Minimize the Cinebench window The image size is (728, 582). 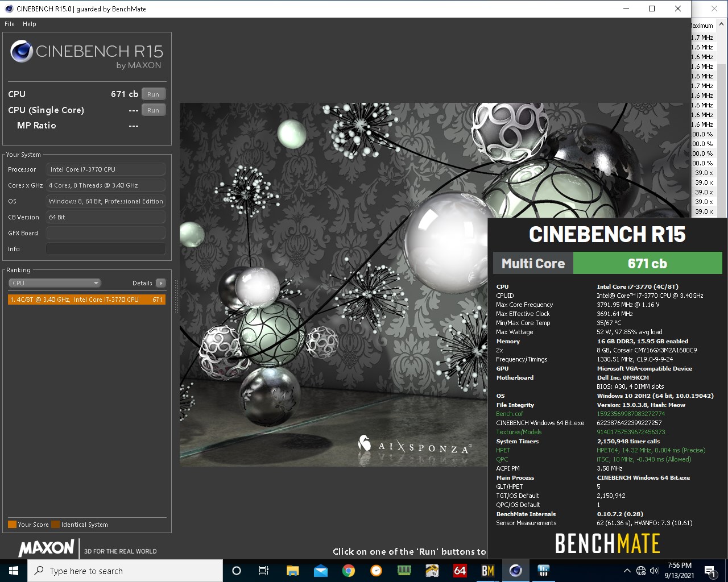pyautogui.click(x=626, y=9)
